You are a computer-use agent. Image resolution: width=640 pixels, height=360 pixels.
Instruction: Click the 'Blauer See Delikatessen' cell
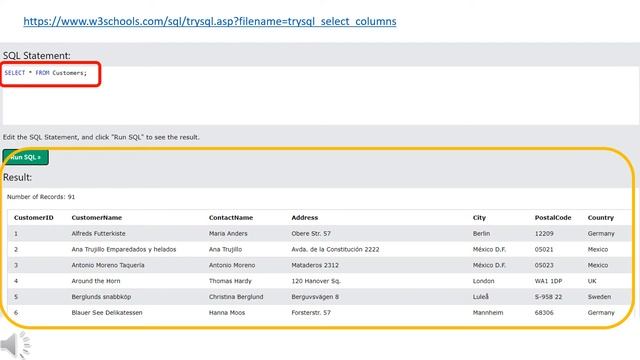(107, 313)
